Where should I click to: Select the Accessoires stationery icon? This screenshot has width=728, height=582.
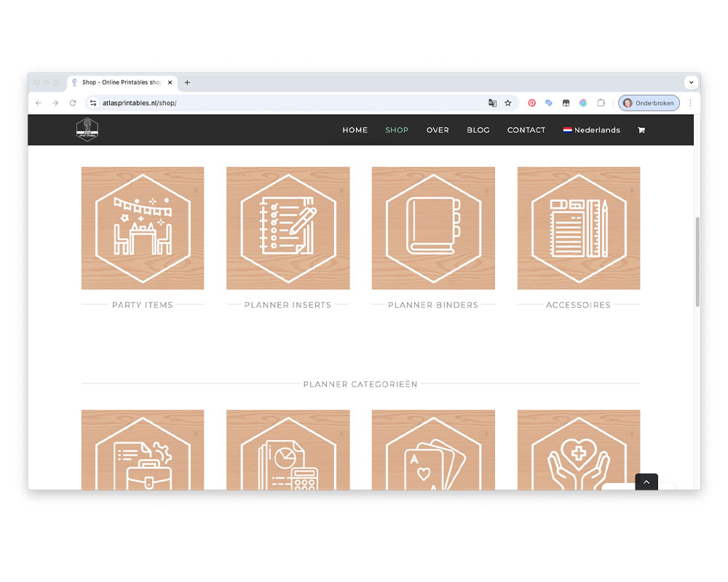pos(579,228)
